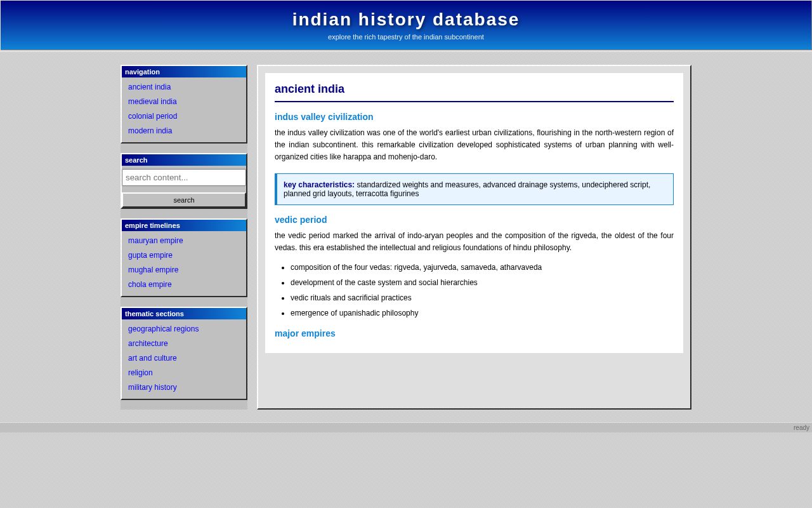The image size is (812, 508).
Task: Click the ready status bar text
Action: [801, 428]
